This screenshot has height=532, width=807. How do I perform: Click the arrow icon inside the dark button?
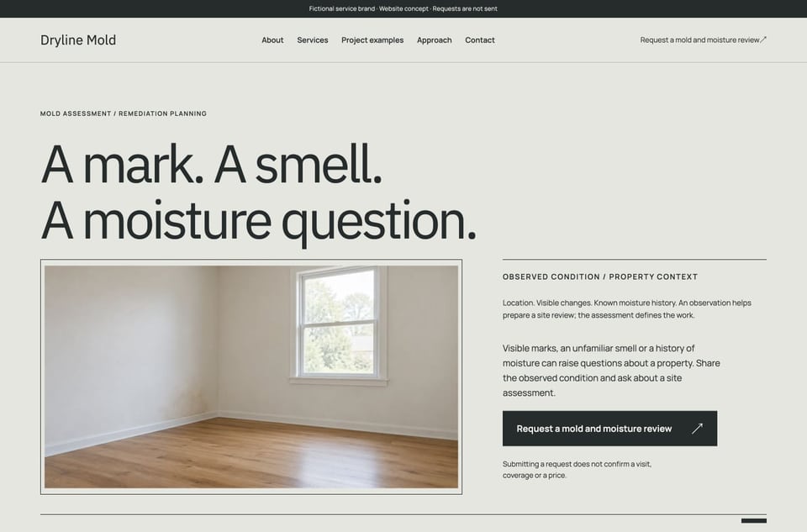coord(697,429)
